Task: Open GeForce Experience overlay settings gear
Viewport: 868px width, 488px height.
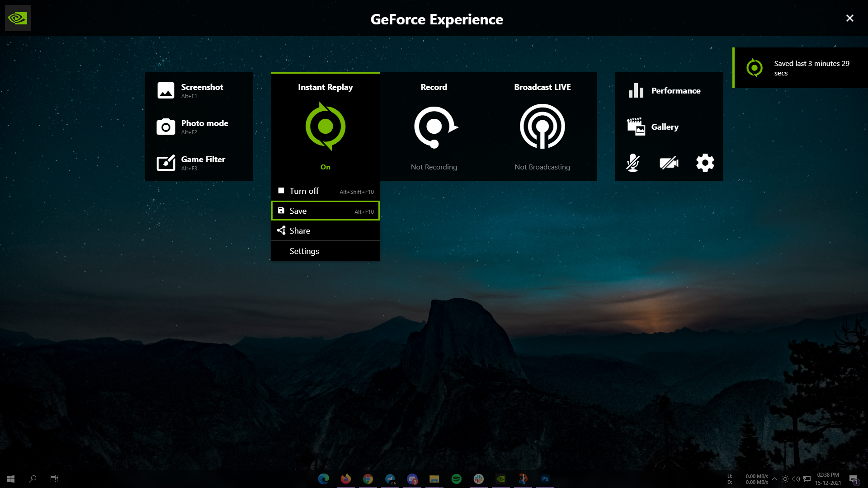Action: click(x=705, y=163)
